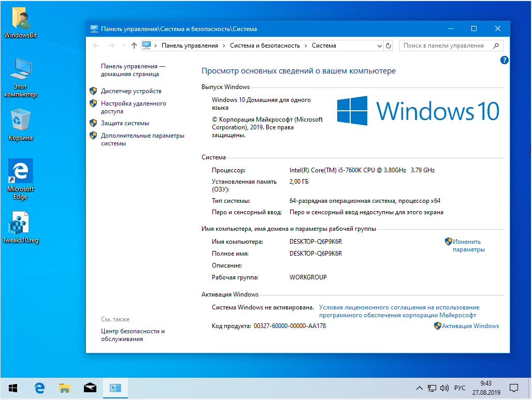Viewport: 532px width, 400px height.
Task: Launch Edge from the taskbar
Action: (x=40, y=388)
